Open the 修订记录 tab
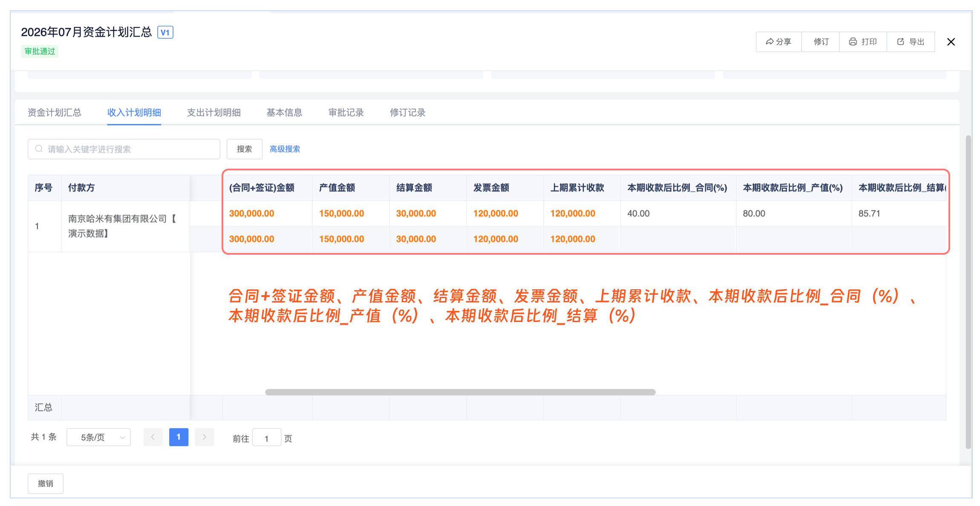The width and height of the screenshot is (980, 506). (407, 112)
